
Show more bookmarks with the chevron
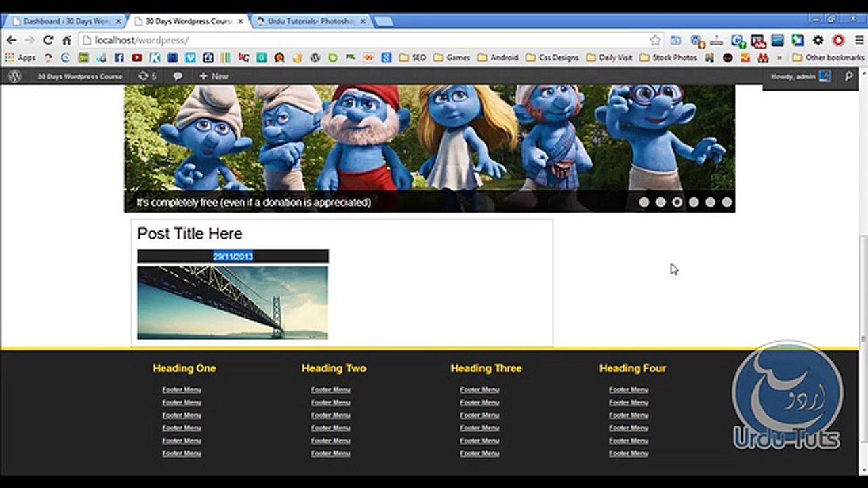pos(779,58)
